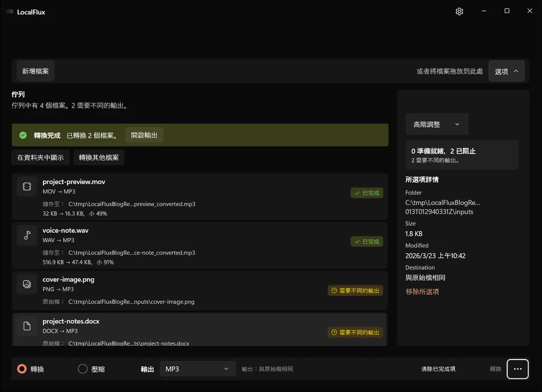Click the 1.8 KB size value
The width and height of the screenshot is (542, 392).
414,234
